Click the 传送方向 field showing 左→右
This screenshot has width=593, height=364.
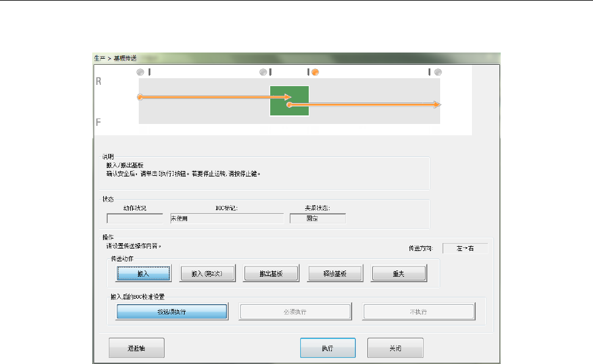(465, 249)
